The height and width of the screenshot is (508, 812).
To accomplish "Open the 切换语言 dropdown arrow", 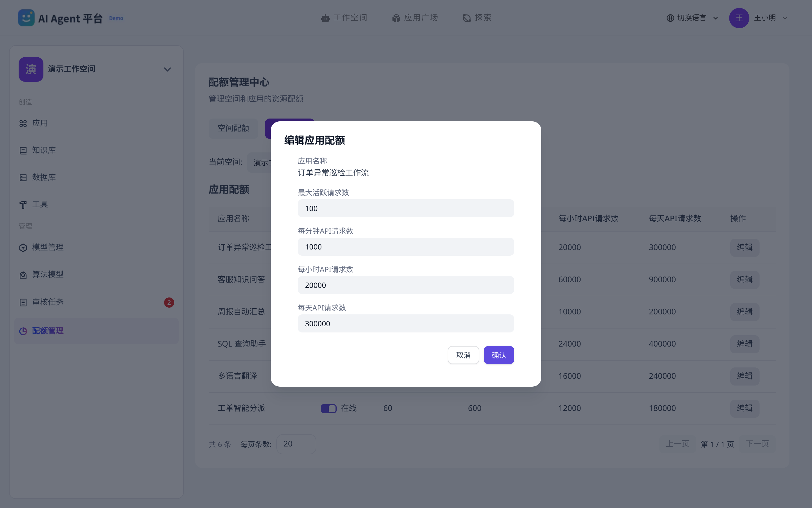I will tap(715, 18).
